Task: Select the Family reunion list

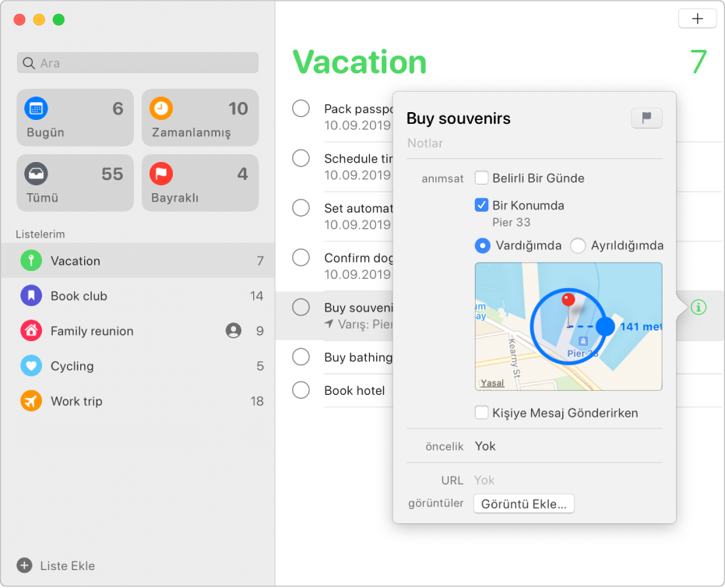Action: pyautogui.click(x=138, y=331)
